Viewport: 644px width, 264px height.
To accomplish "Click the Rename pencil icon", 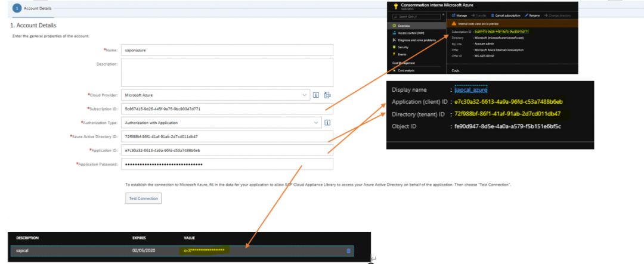I will point(527,15).
